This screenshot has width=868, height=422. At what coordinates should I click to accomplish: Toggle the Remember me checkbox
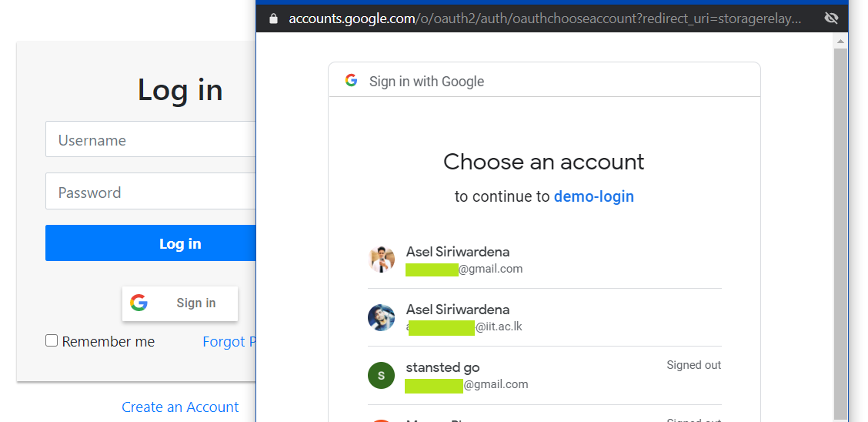pos(52,340)
